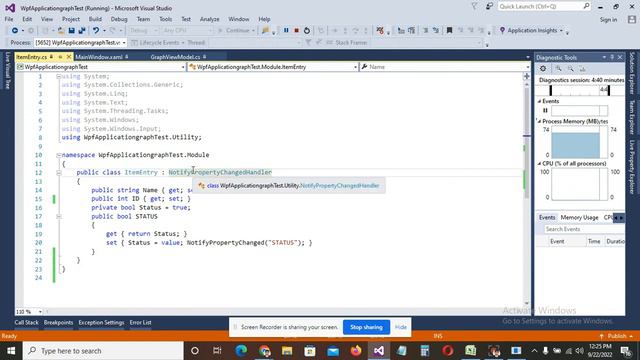The width and height of the screenshot is (640, 360).
Task: Open the Build menu
Action: tap(95, 19)
